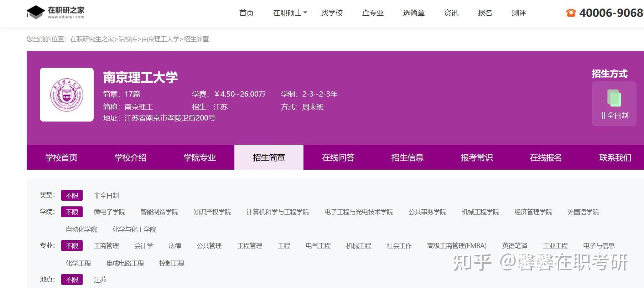644x288 pixels.
Task: Switch to 学校介绍 tab
Action: coord(130,157)
